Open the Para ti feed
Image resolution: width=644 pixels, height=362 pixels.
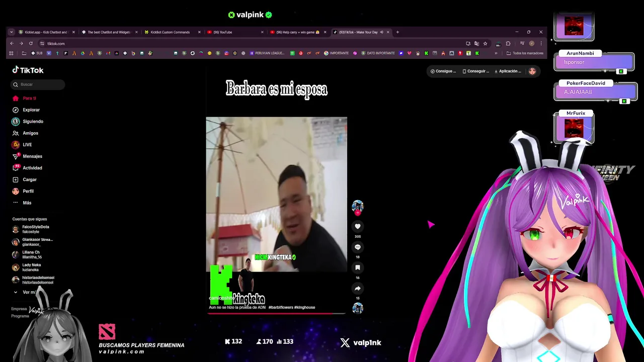tap(24, 98)
